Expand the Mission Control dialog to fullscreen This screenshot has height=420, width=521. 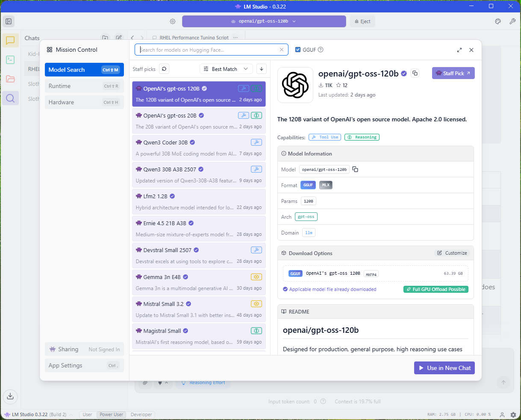tap(459, 50)
